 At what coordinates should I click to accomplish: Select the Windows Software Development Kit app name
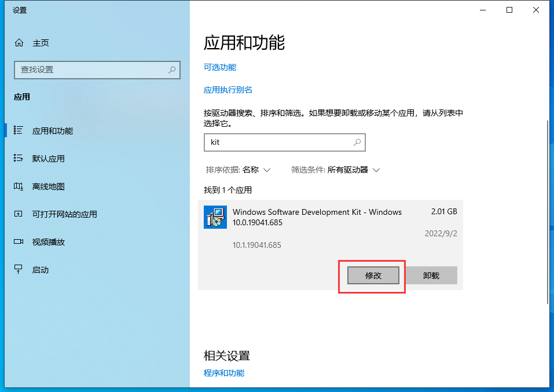[x=317, y=217]
